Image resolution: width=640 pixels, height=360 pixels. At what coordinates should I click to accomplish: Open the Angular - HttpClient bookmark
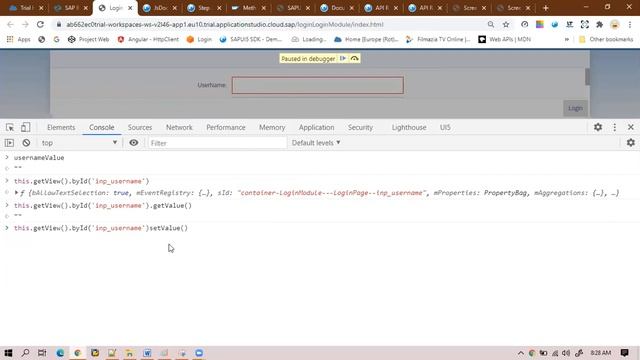pyautogui.click(x=148, y=40)
